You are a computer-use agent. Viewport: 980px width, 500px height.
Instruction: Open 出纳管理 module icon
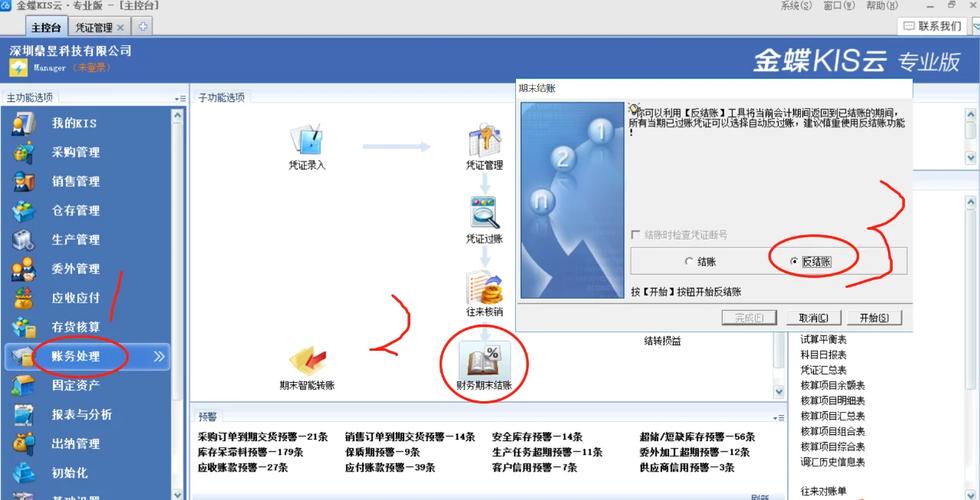(x=24, y=444)
